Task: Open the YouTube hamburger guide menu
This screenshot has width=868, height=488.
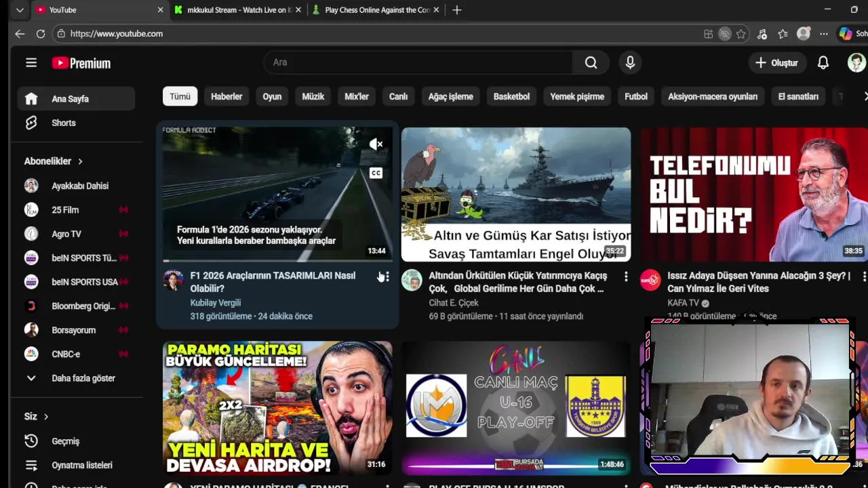Action: [31, 63]
